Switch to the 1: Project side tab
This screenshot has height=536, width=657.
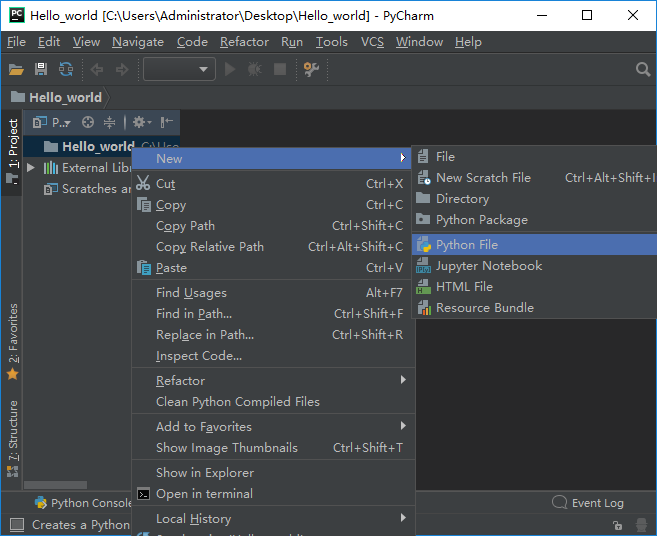click(x=12, y=152)
